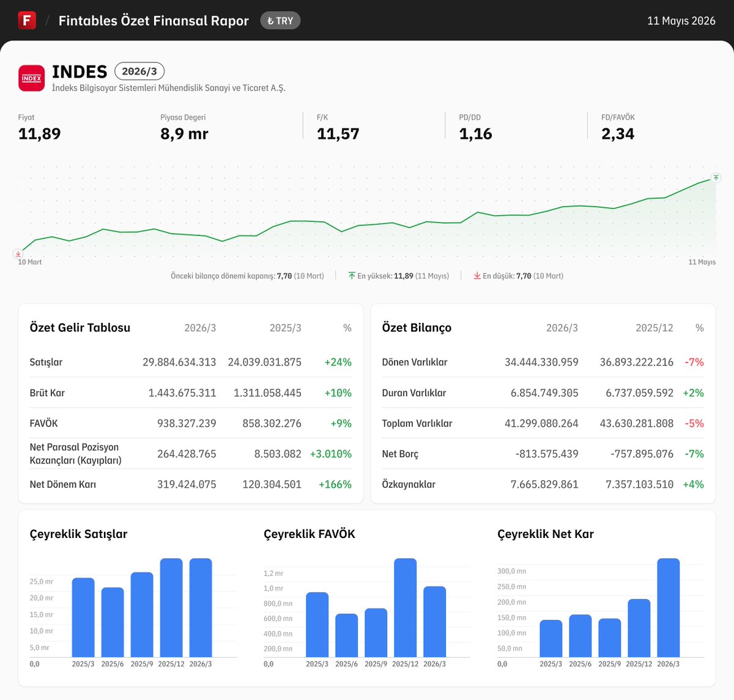Click the 2025/12 bar in Çeyreklik FAVÖK

click(x=406, y=608)
